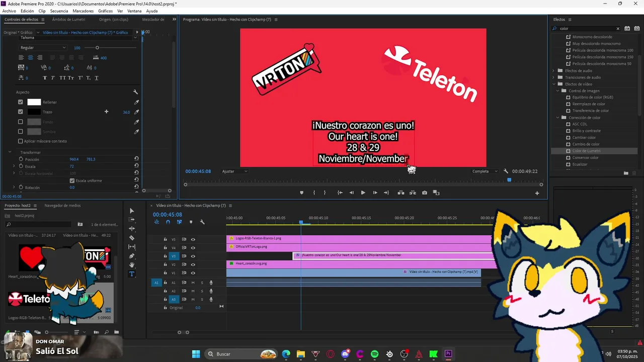The image size is (644, 362).
Task: Solo audio track A2
Action: coord(202,291)
